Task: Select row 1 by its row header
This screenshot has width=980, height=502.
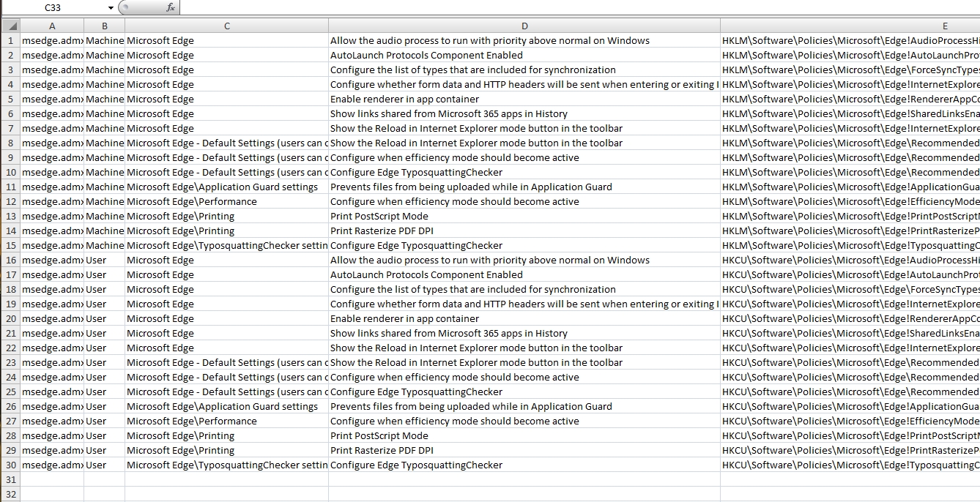Action: [10, 40]
